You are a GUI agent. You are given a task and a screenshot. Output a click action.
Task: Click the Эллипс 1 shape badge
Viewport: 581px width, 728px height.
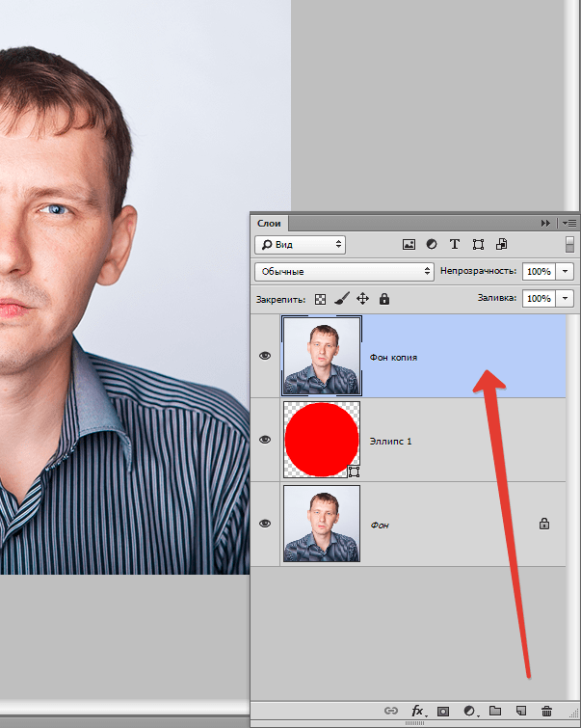[x=354, y=472]
